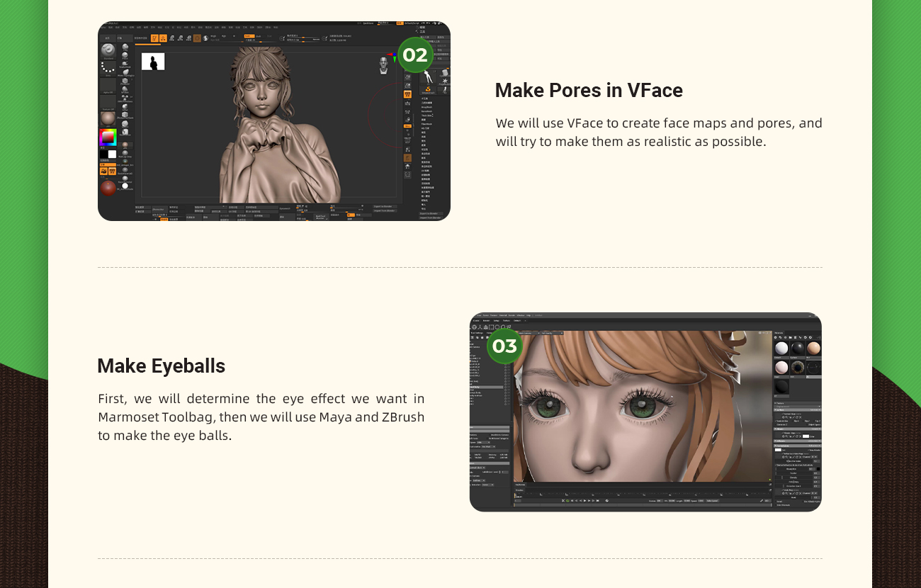The height and width of the screenshot is (588, 921).
Task: Open the Dots stroke type picker
Action: tap(108, 68)
